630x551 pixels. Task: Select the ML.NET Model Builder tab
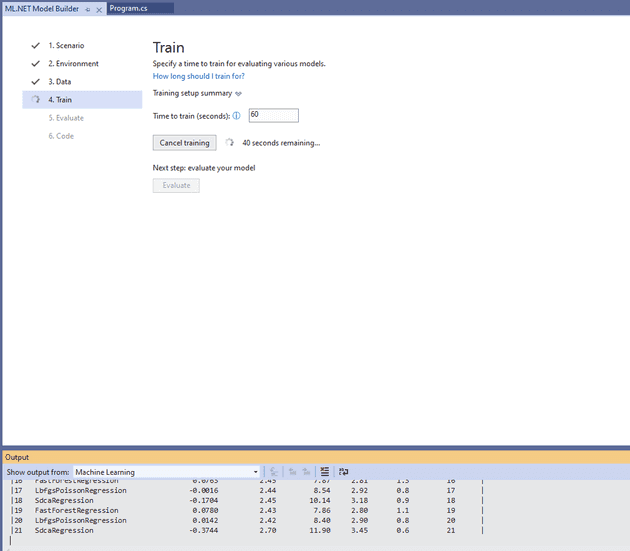[x=42, y=8]
